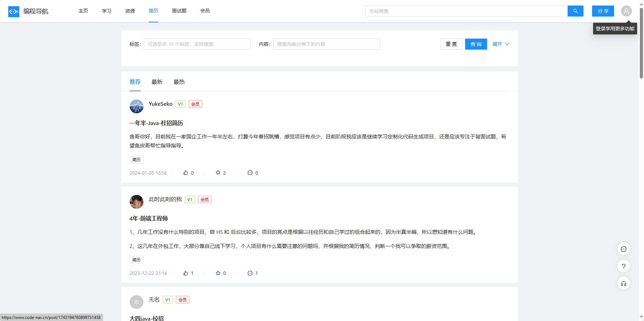This screenshot has height=321, width=644.
Task: Click the 编程导航 logo icon
Action: pos(14,11)
